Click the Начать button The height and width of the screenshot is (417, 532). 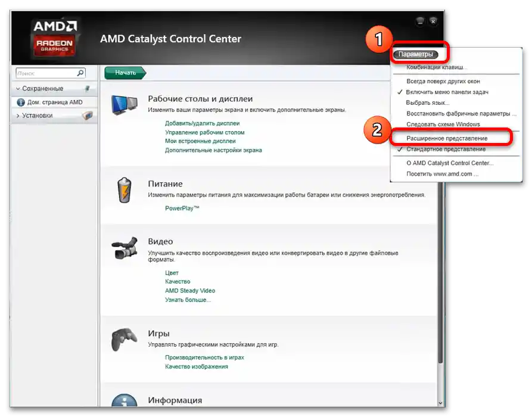pos(125,73)
